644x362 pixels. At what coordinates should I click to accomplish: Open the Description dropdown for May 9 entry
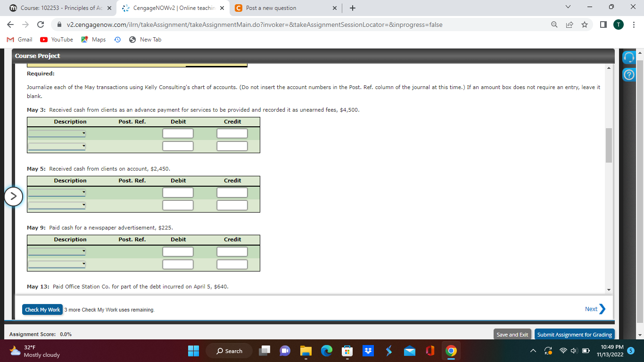pos(57,251)
